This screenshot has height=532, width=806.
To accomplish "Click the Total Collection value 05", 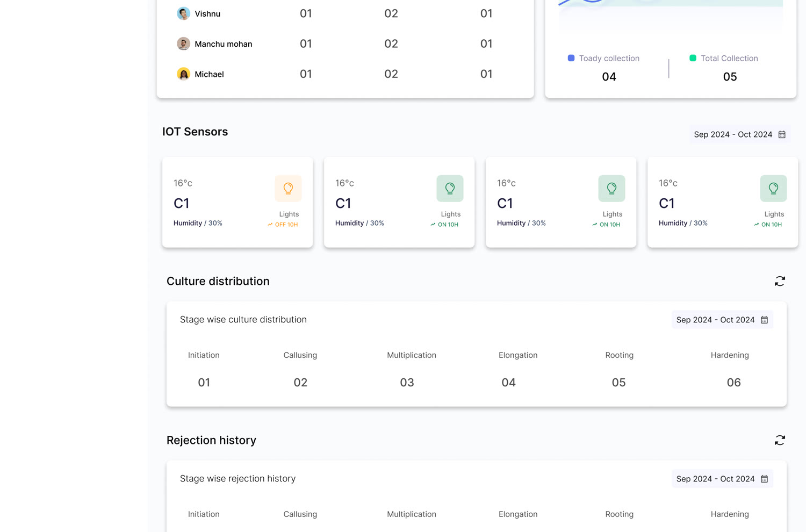I will point(730,77).
